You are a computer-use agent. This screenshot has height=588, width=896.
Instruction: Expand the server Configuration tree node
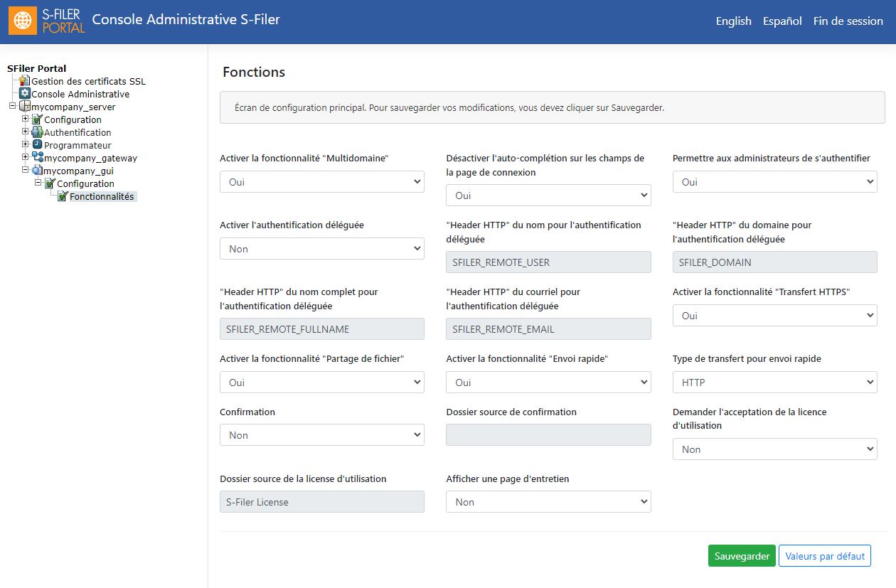[x=26, y=119]
